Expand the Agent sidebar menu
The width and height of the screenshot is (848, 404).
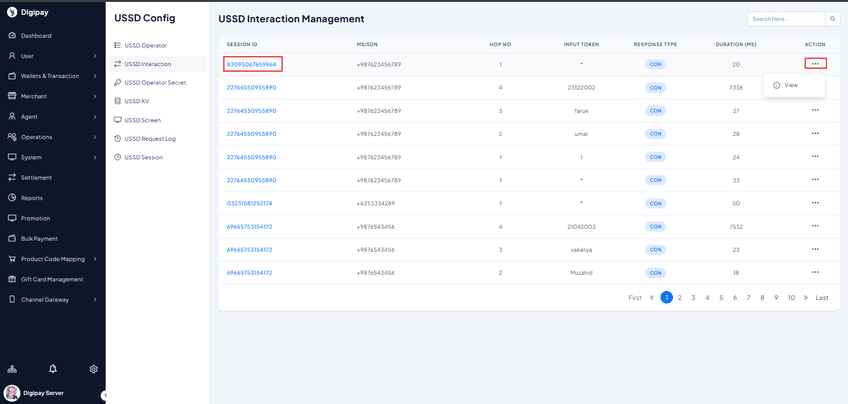52,117
